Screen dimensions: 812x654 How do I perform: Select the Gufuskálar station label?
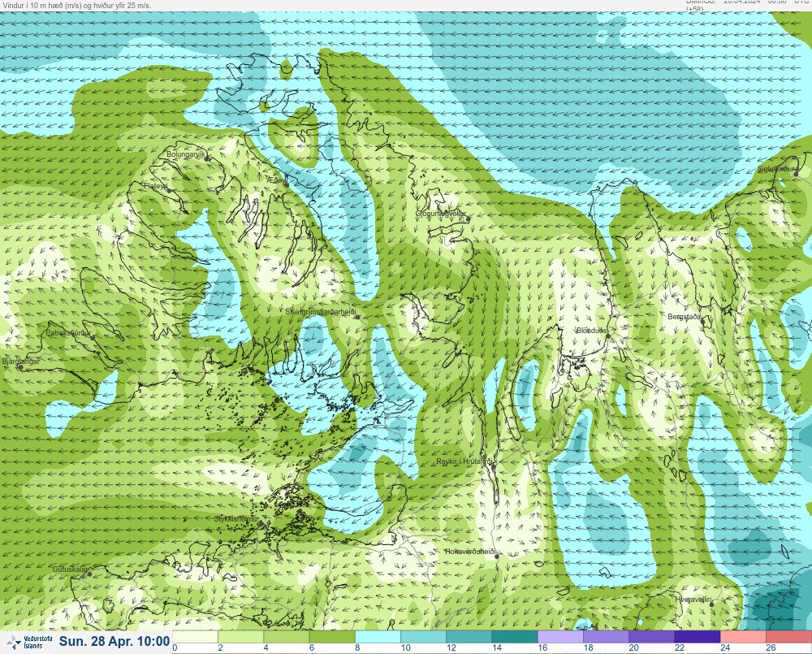[x=70, y=570]
